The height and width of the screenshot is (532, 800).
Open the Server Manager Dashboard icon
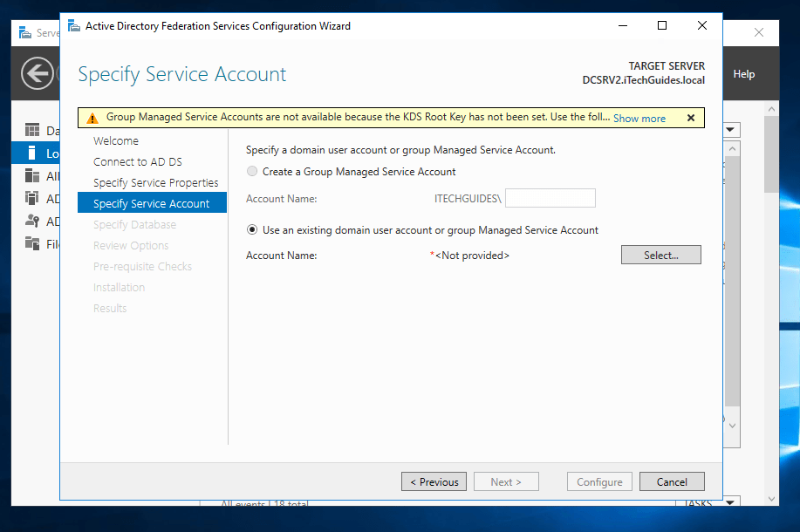pos(32,130)
